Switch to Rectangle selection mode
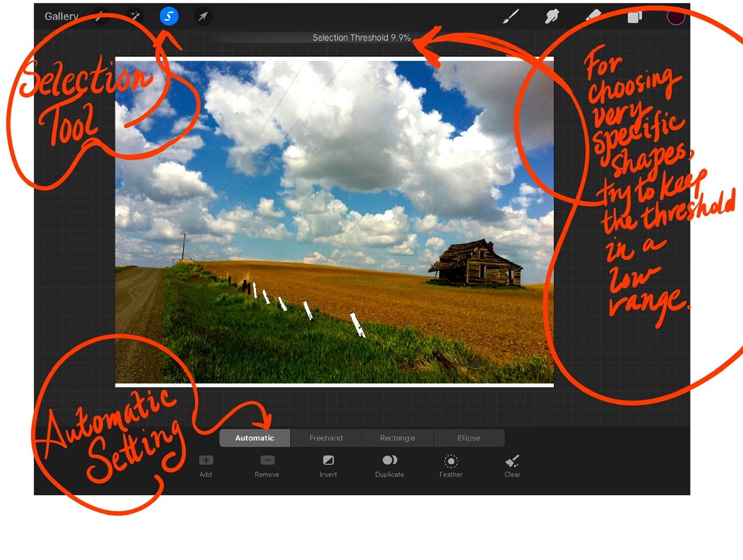The image size is (743, 560). click(398, 438)
